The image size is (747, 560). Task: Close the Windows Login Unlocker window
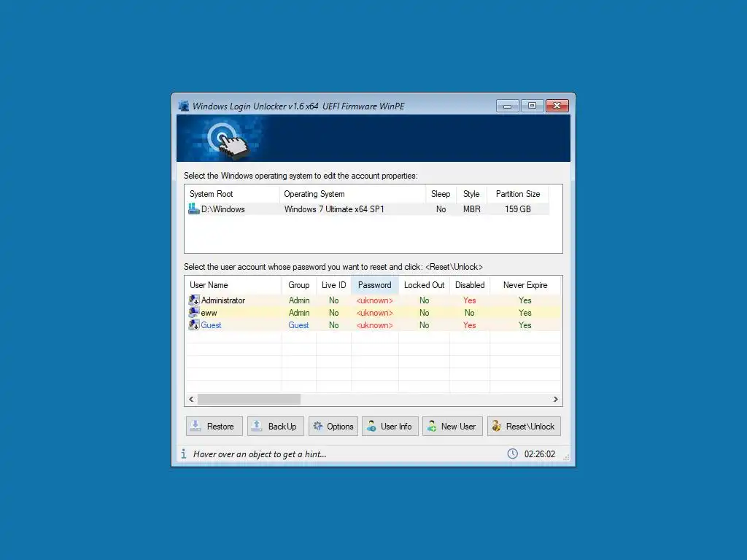[x=557, y=106]
